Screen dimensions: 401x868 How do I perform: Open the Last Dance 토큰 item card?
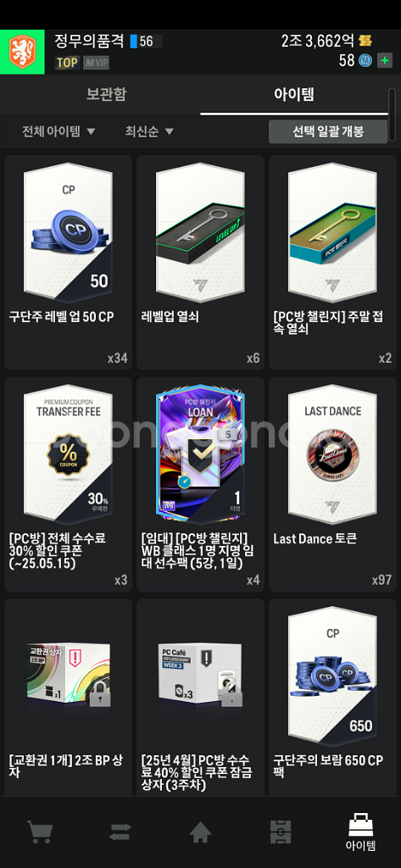332,484
